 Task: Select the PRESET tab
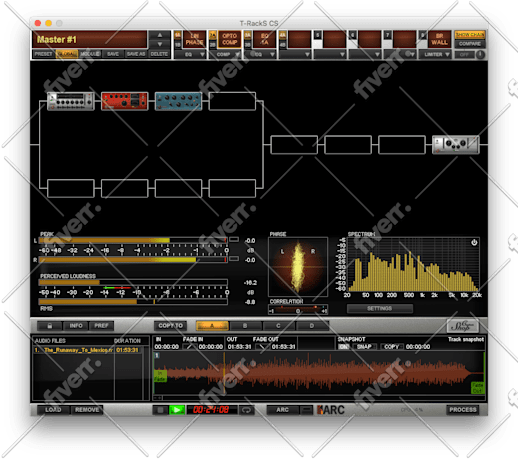(x=44, y=54)
